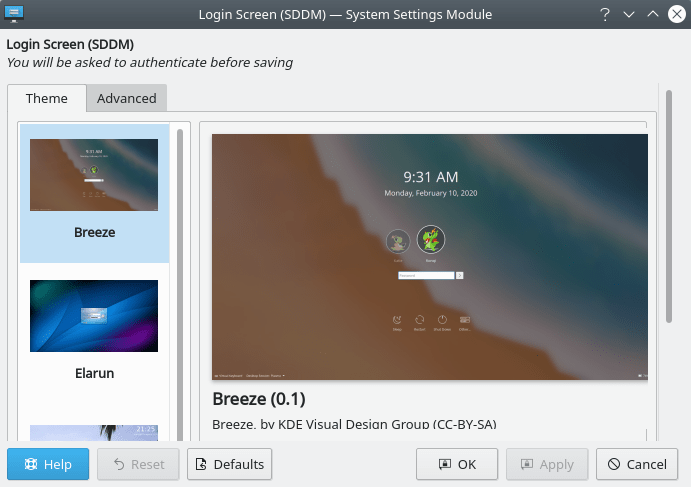This screenshot has width=691, height=487.
Task: Open Help for this module
Action: pyautogui.click(x=48, y=464)
